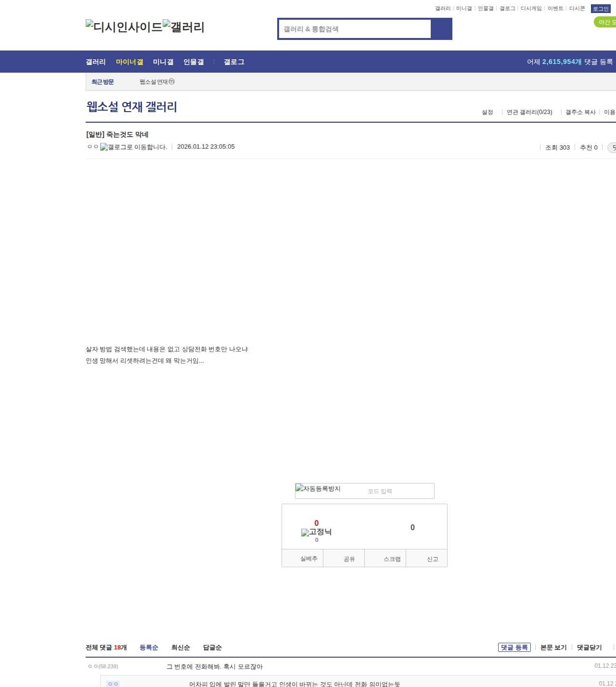Viewport: 616px width, 687px height.
Task: Sort comments by 최신순
Action: point(180,648)
